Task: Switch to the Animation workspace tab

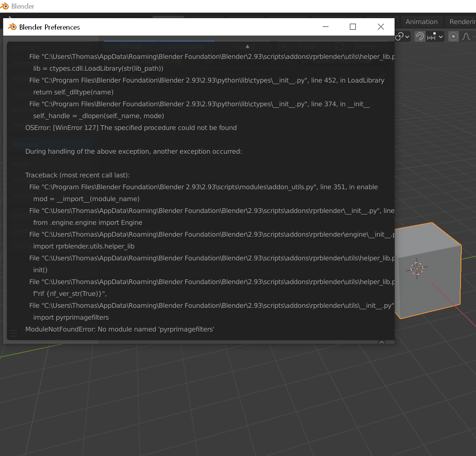Action: 421,22
